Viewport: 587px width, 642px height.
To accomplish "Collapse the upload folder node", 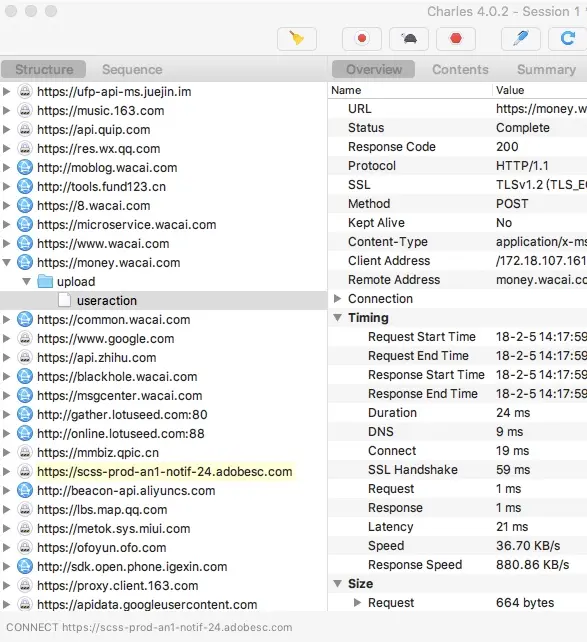I will (27, 281).
